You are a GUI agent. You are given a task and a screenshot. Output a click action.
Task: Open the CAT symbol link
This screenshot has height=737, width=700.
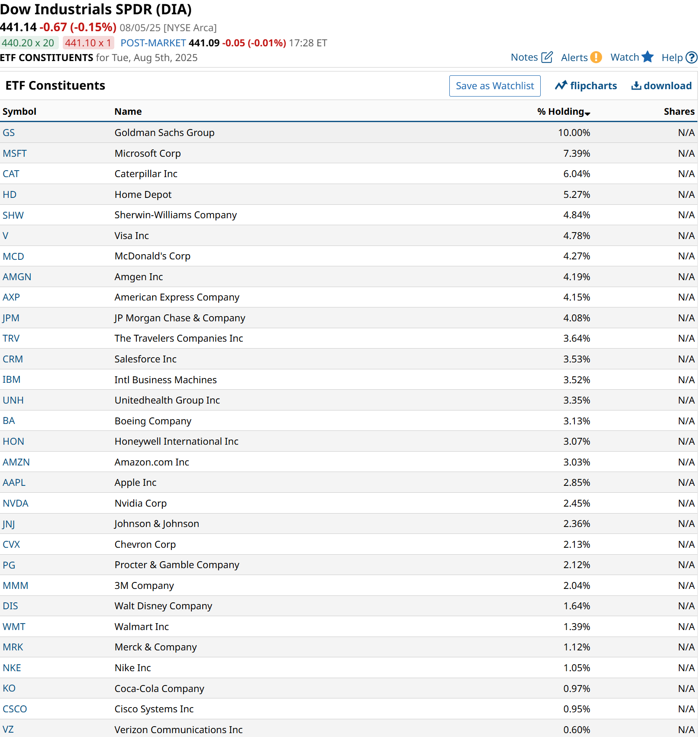(x=11, y=174)
